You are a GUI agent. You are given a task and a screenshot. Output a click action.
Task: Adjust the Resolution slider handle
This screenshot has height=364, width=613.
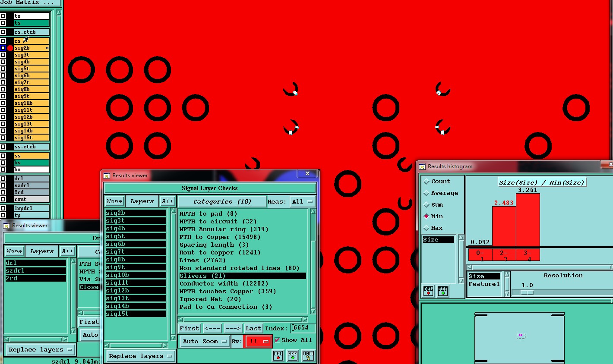[x=527, y=292]
